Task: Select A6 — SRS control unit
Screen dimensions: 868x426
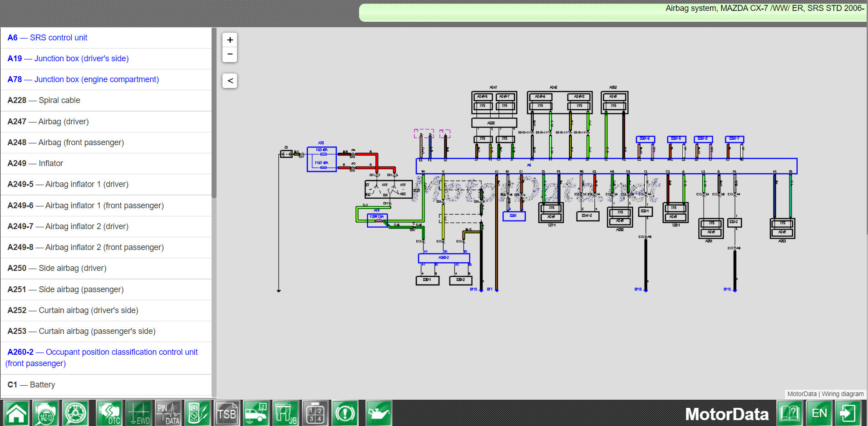Action: click(x=106, y=38)
